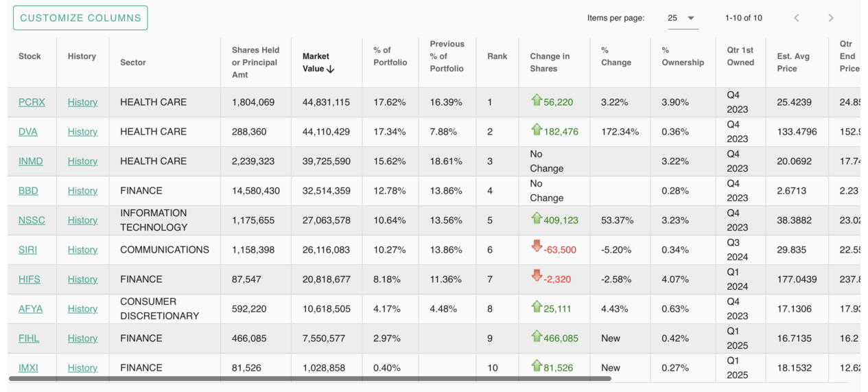Screen dimensions: 868x392
Task: Click the Customize Columns button
Action: click(x=80, y=18)
